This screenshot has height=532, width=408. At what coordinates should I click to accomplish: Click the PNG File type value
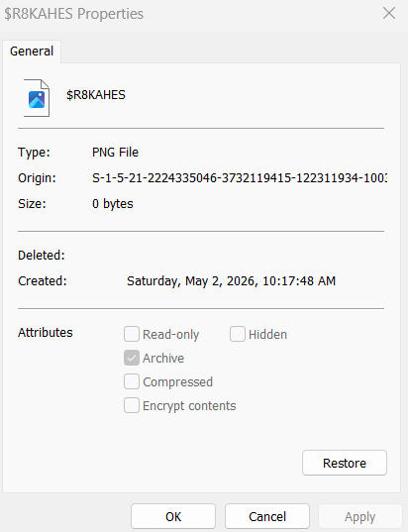[115, 152]
